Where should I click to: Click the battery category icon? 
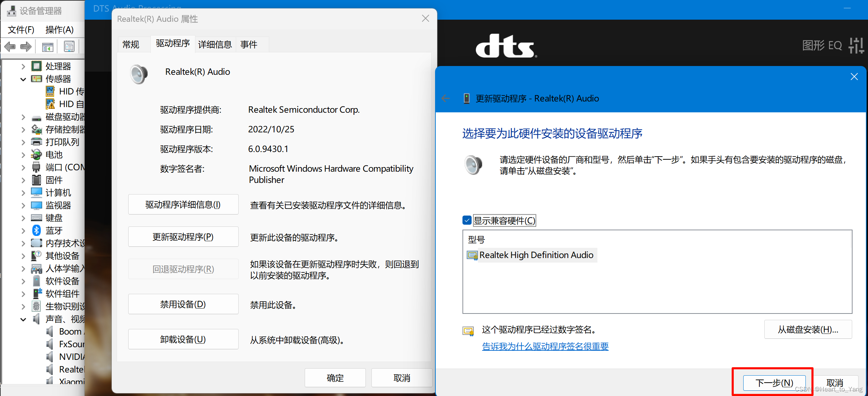[x=37, y=154]
